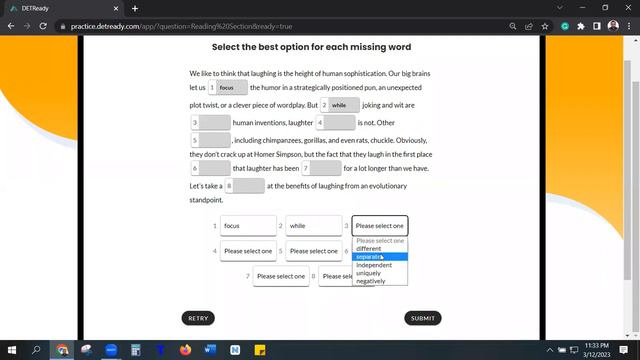Click blank 1 in the passage showing focus
This screenshot has width=640, height=360.
228,87
